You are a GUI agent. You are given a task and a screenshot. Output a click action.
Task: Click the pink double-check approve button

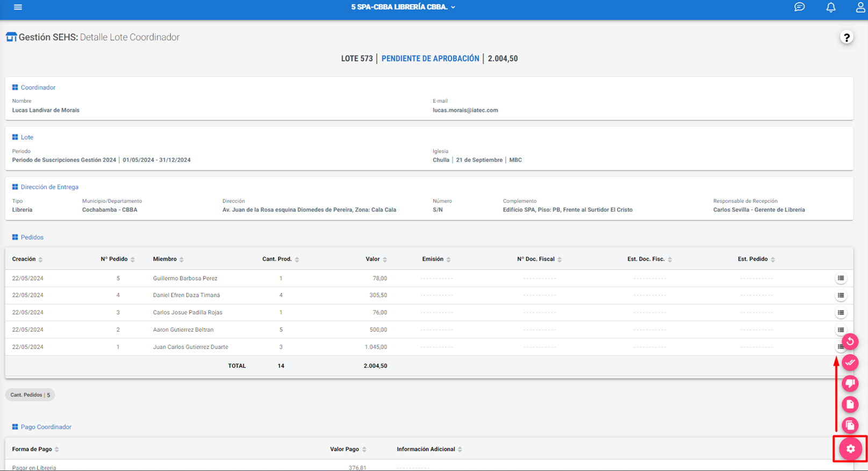tap(850, 362)
